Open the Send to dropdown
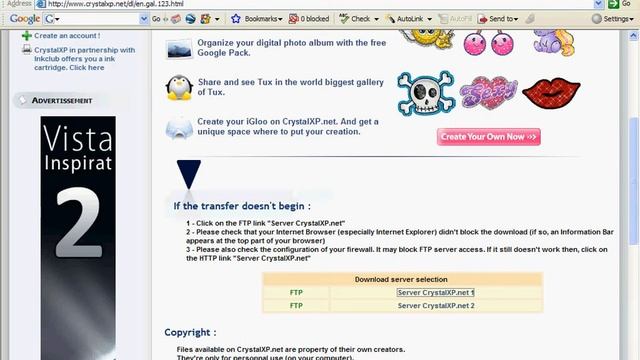This screenshot has height=360, width=640. [x=498, y=19]
